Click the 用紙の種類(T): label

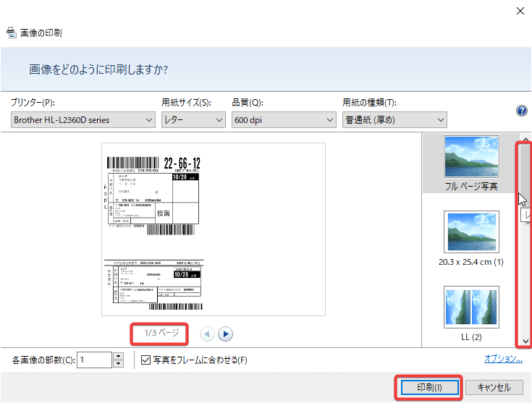click(x=369, y=102)
